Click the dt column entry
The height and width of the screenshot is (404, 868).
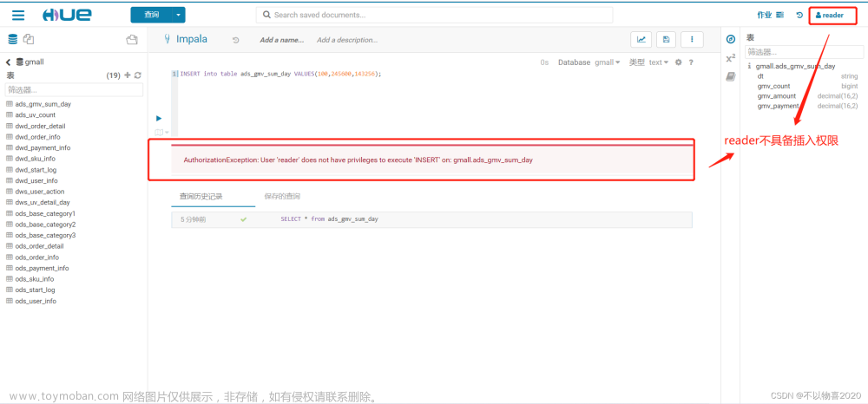click(760, 76)
